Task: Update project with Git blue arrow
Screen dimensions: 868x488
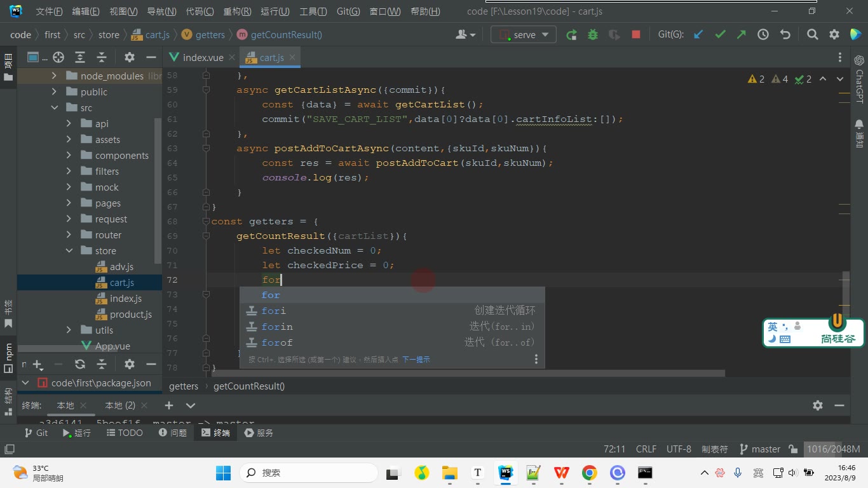Action: point(698,35)
